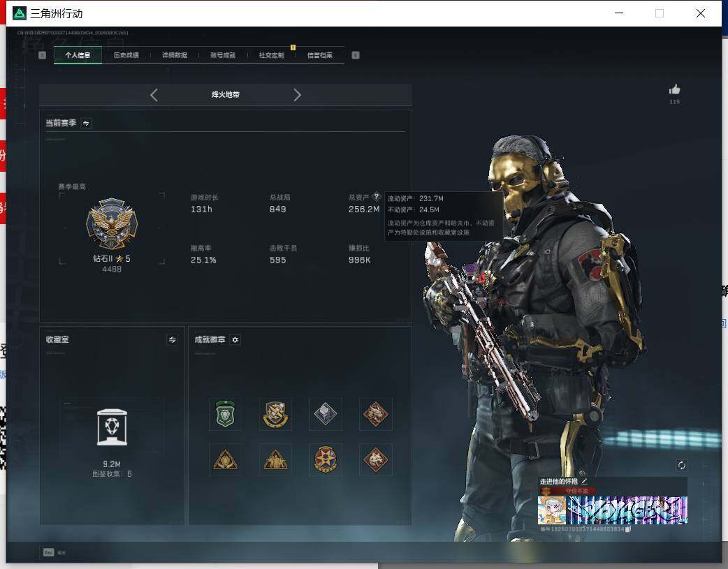This screenshot has width=728, height=569.
Task: Switch to the 个人信息 tab
Action: point(78,55)
